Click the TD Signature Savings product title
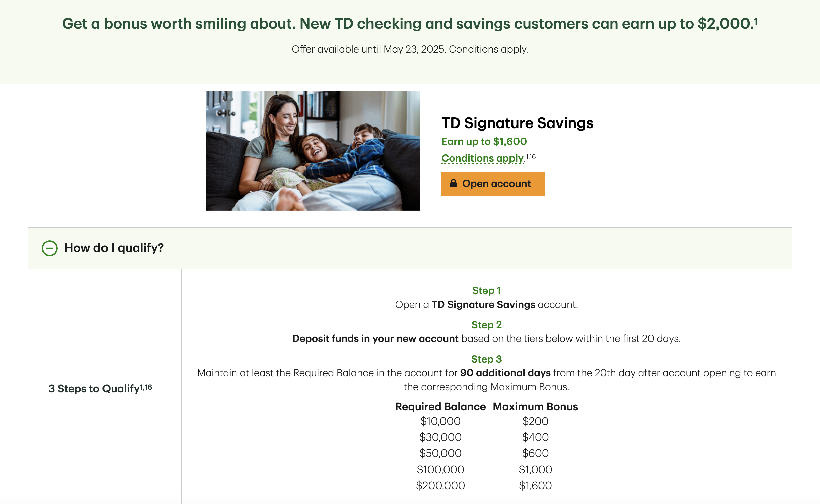Image resolution: width=820 pixels, height=504 pixels. click(517, 123)
